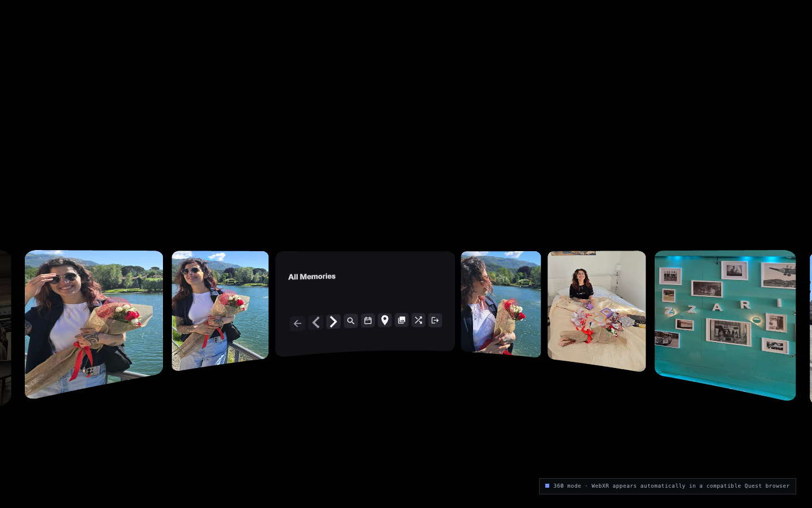Image resolution: width=812 pixels, height=508 pixels.
Task: Open photo of woman sitting on bed
Action: 597,310
